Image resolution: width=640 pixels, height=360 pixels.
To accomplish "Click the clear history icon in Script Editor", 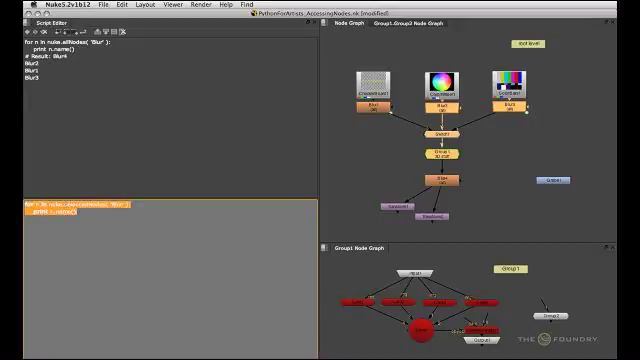I will point(44,32).
